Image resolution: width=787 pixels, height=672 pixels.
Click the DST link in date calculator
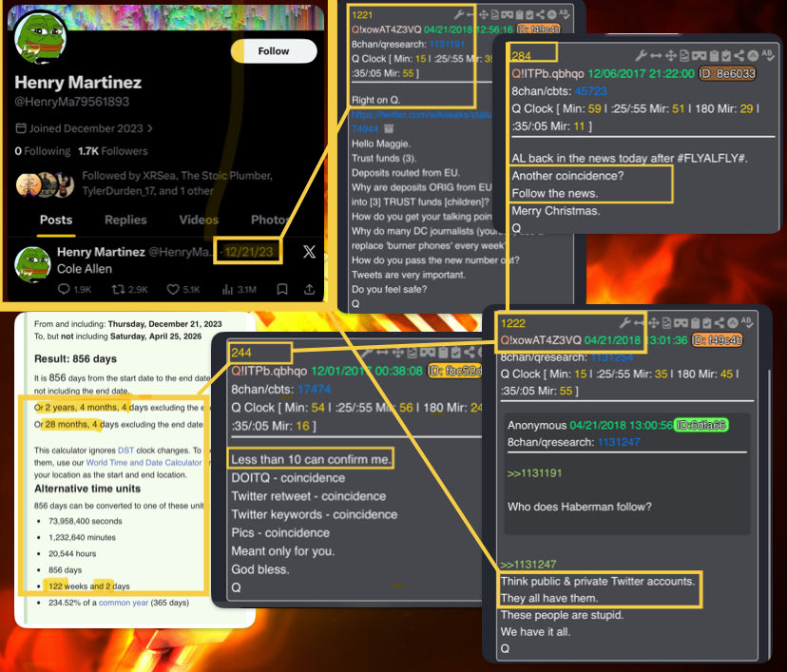(125, 451)
